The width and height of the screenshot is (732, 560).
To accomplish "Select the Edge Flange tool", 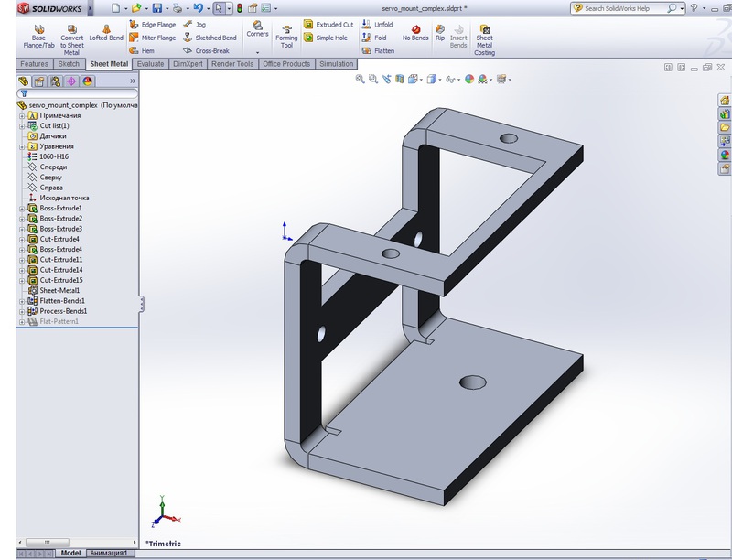I will (153, 25).
